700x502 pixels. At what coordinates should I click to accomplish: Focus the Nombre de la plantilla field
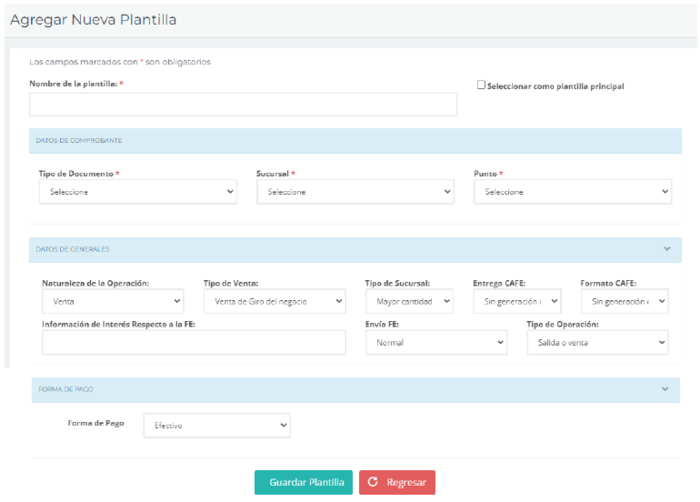(243, 105)
